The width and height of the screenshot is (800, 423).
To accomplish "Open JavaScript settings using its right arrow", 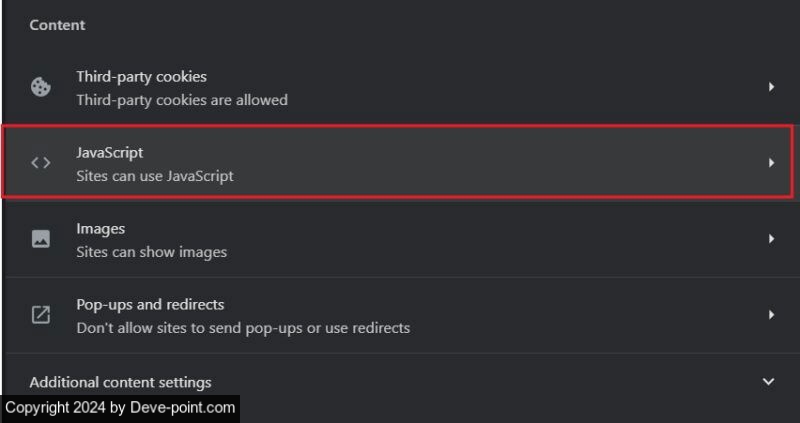I will tap(771, 162).
